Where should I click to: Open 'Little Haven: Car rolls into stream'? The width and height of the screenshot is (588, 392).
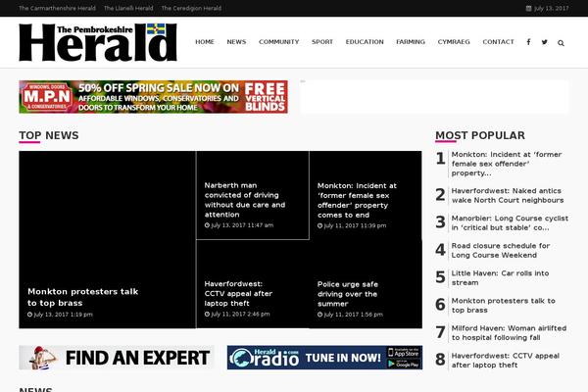coord(500,277)
